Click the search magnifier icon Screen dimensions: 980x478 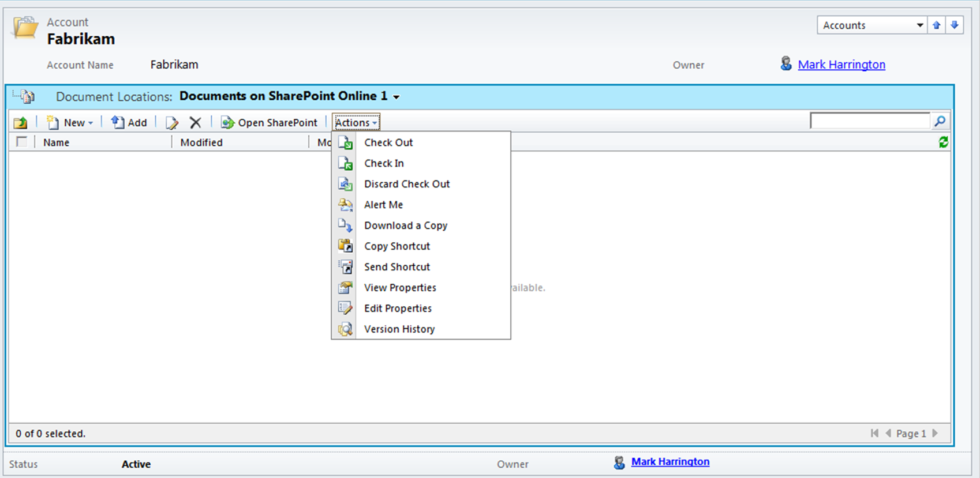[940, 121]
